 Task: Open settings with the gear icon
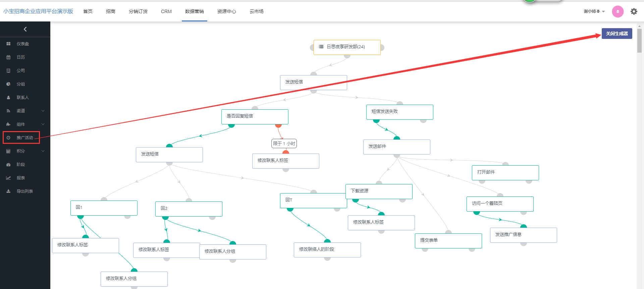pyautogui.click(x=634, y=11)
